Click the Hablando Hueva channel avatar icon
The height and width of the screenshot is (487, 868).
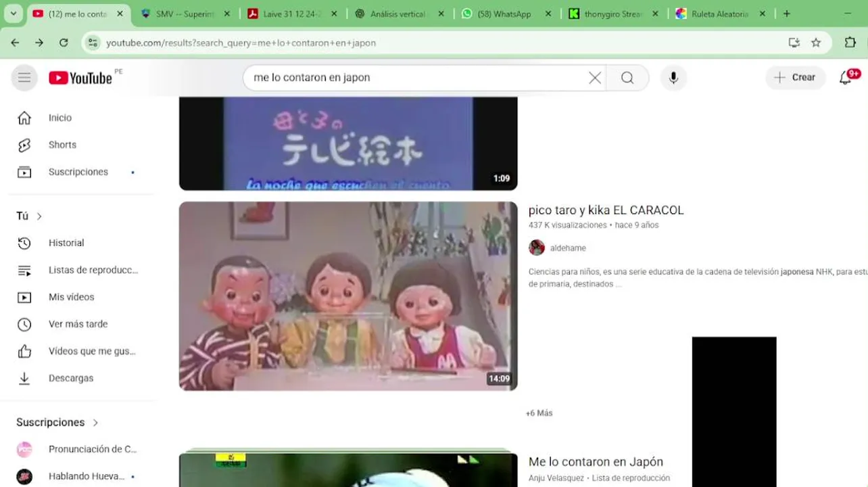[24, 476]
